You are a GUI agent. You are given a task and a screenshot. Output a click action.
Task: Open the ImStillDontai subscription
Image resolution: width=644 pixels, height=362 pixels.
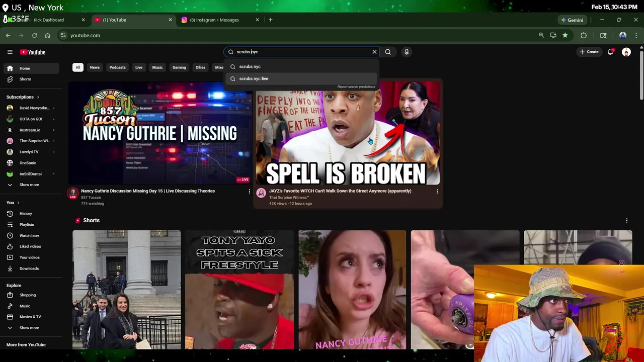(30, 174)
